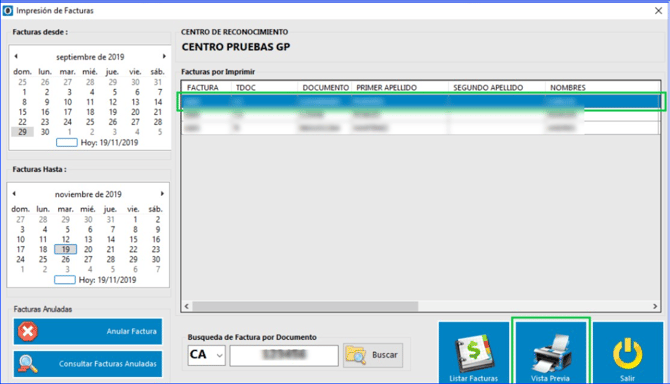Go to previous month in Facturas desde calendar
The height and width of the screenshot is (384, 670).
click(16, 56)
